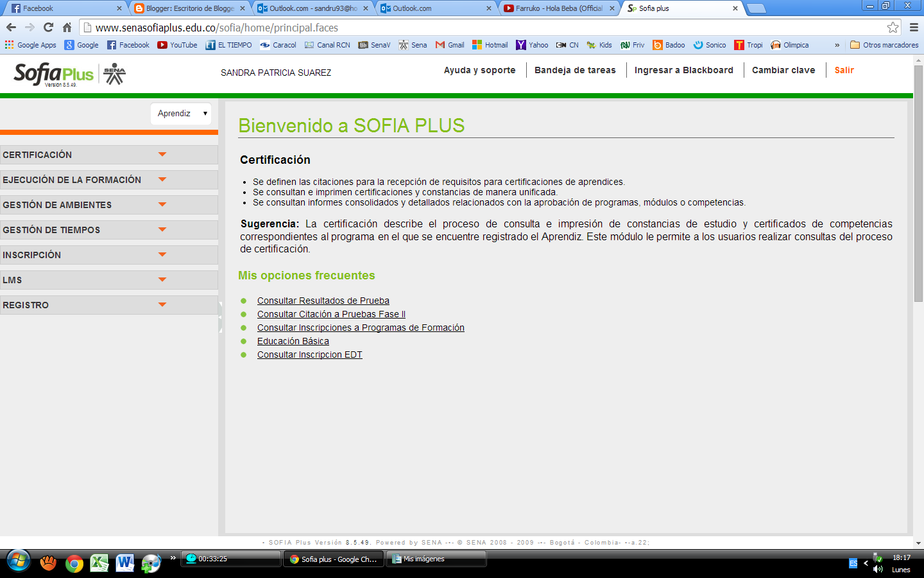Click the browser reload icon
Viewport: 924px width, 578px height.
[x=47, y=28]
